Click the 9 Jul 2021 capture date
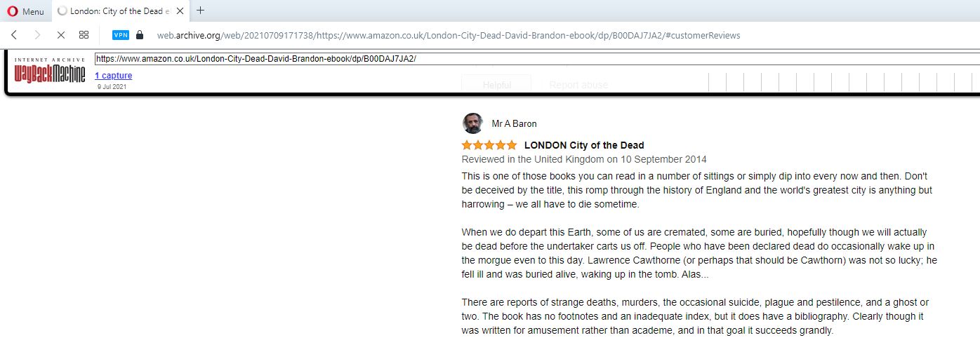 coord(112,87)
